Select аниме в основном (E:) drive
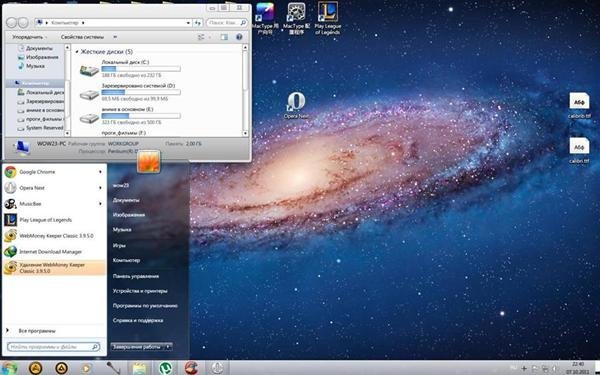The height and width of the screenshot is (375, 600). point(130,116)
